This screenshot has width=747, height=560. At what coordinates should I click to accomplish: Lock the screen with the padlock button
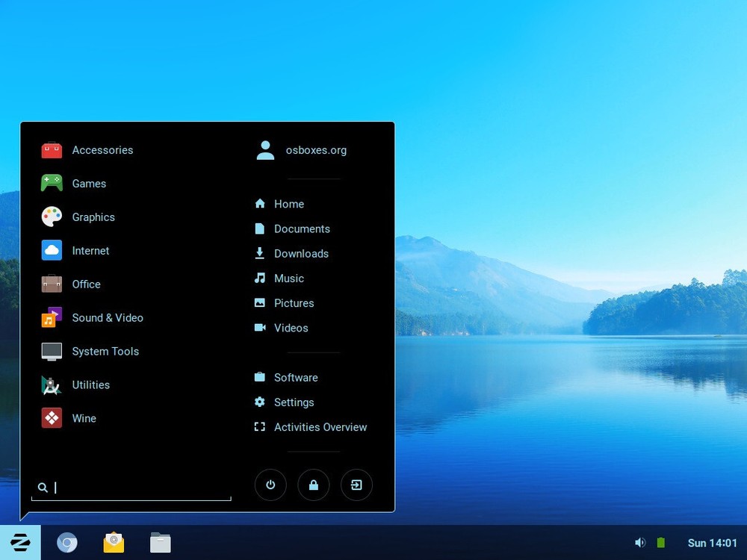tap(314, 485)
